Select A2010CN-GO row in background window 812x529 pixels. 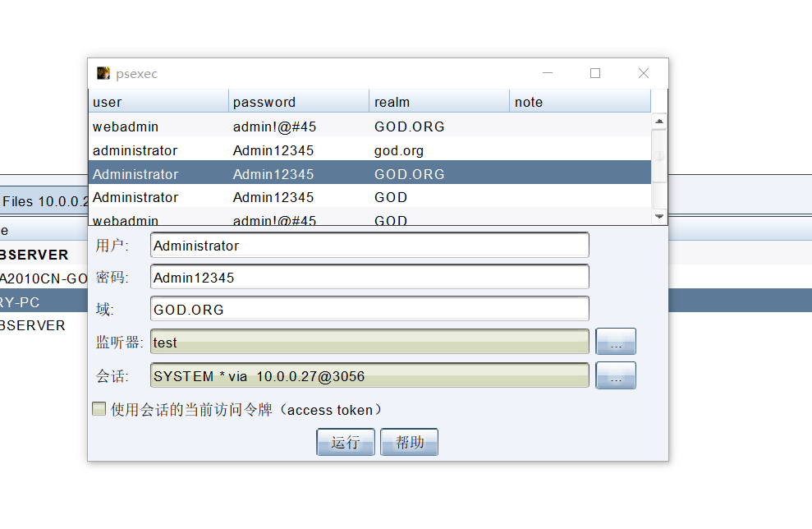(44, 278)
